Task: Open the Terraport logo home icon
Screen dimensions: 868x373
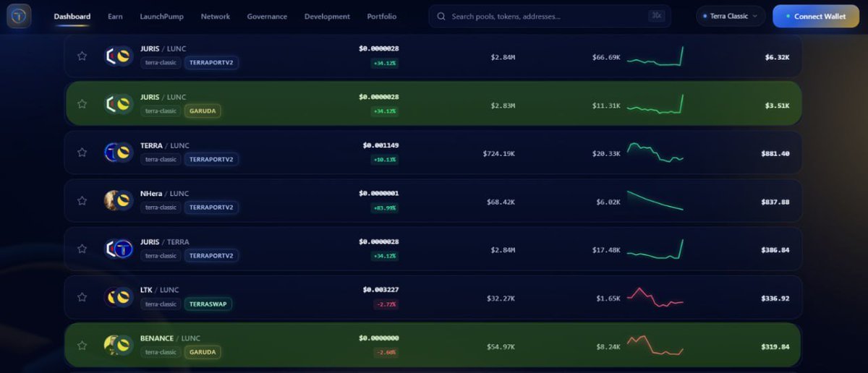Action: coord(19,16)
